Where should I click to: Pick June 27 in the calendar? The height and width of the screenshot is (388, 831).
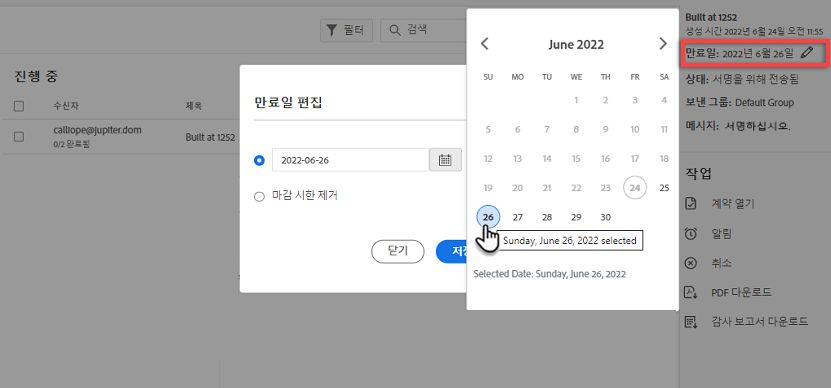[518, 217]
